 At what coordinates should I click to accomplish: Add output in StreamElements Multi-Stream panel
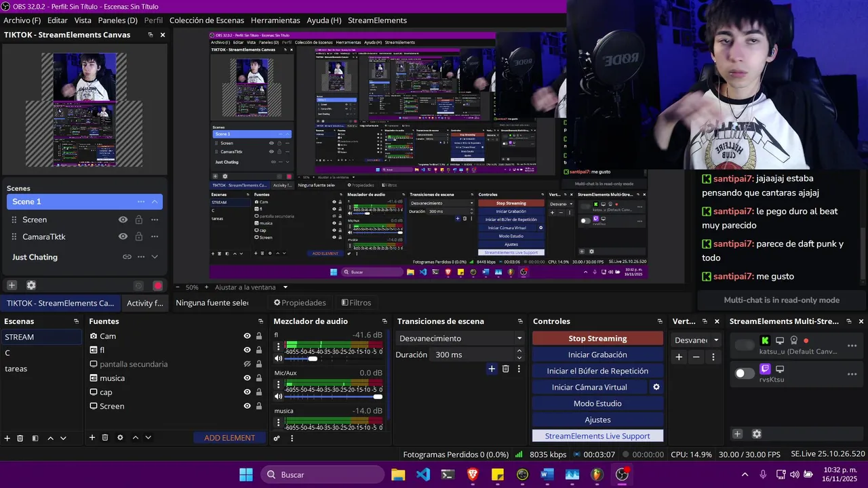pyautogui.click(x=738, y=434)
